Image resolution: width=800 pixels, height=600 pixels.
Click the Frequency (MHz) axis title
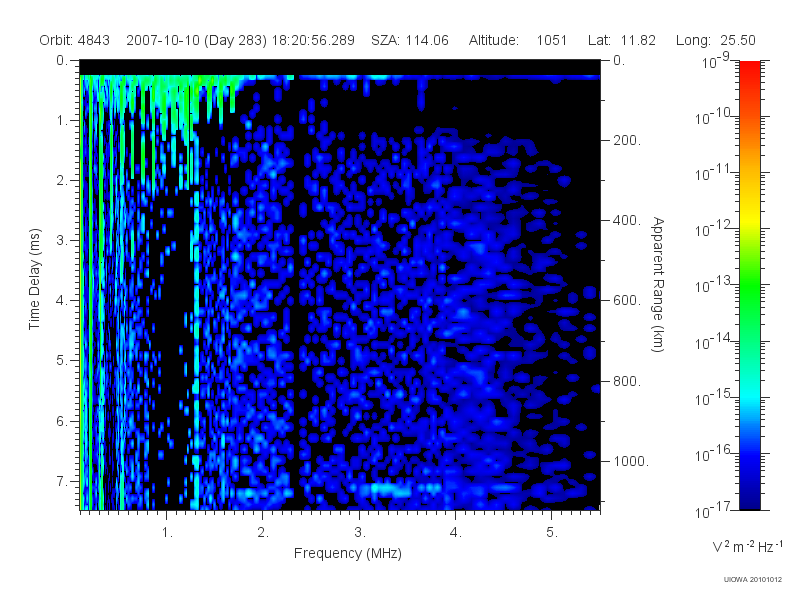(348, 554)
